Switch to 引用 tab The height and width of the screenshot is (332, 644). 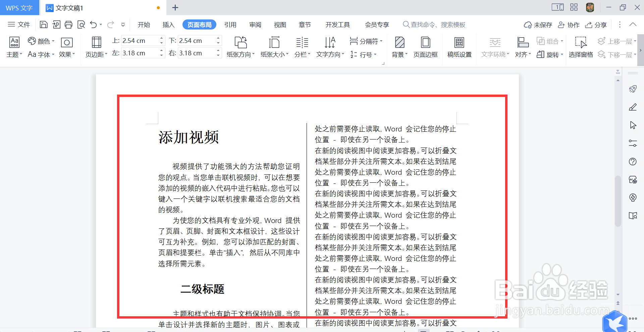(230, 24)
